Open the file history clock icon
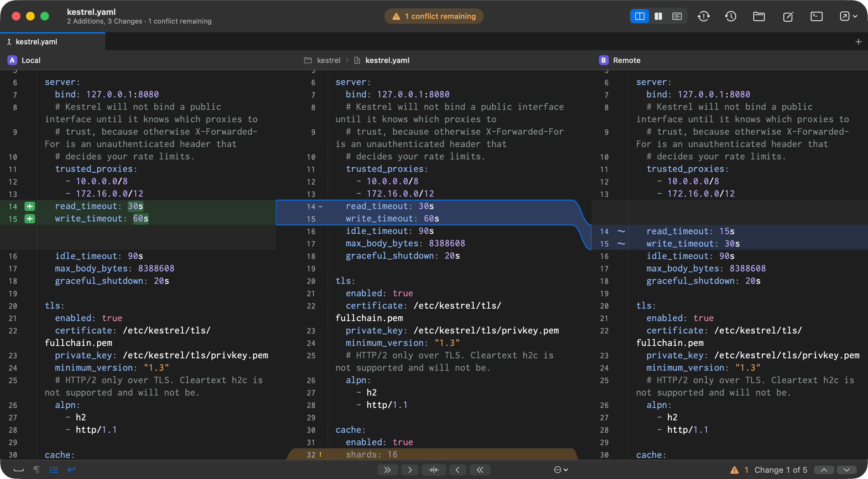Screen dimensions: 868x479 point(731,16)
